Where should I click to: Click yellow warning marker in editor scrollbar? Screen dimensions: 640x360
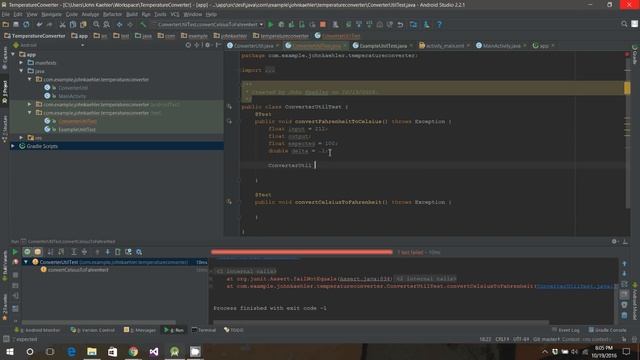tap(627, 88)
